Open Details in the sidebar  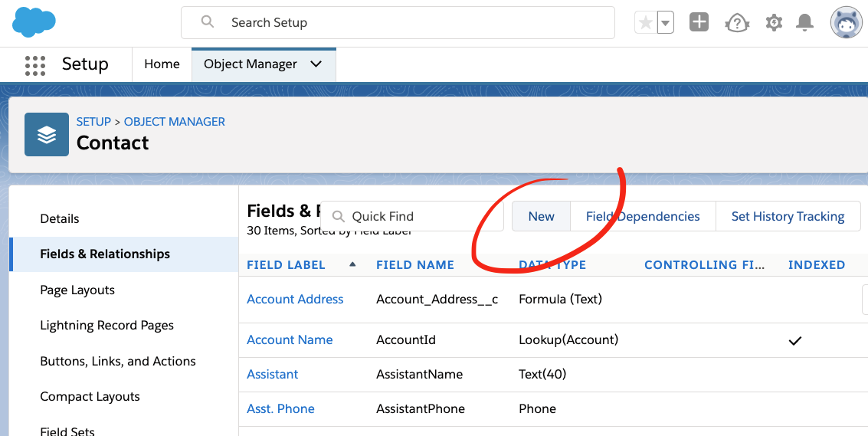pyautogui.click(x=60, y=219)
